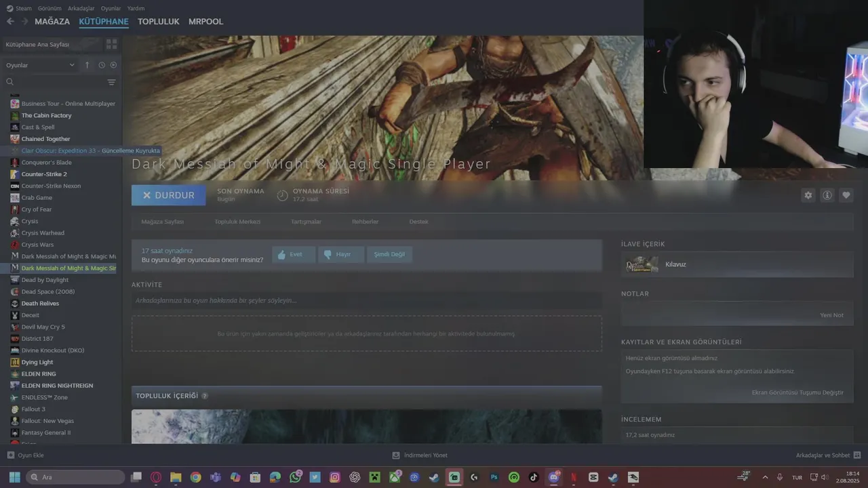The height and width of the screenshot is (488, 868).
Task: Click taskbar search box Ara
Action: click(75, 477)
